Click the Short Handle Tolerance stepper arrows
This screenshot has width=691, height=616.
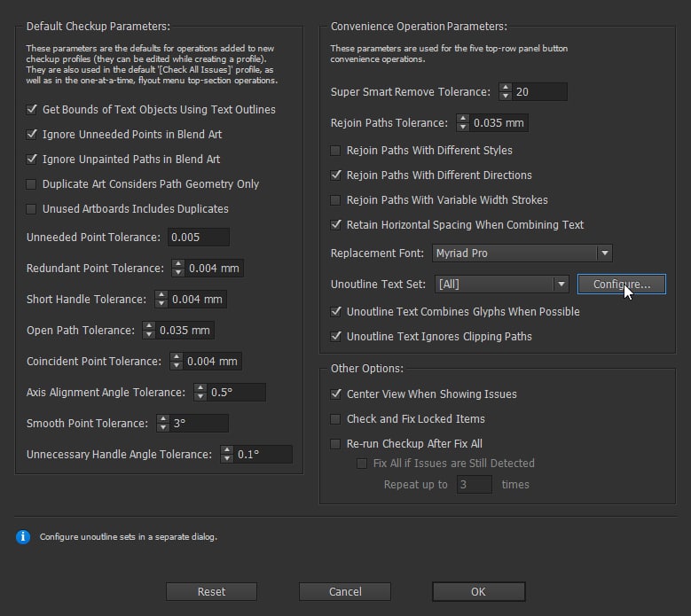pyautogui.click(x=161, y=299)
